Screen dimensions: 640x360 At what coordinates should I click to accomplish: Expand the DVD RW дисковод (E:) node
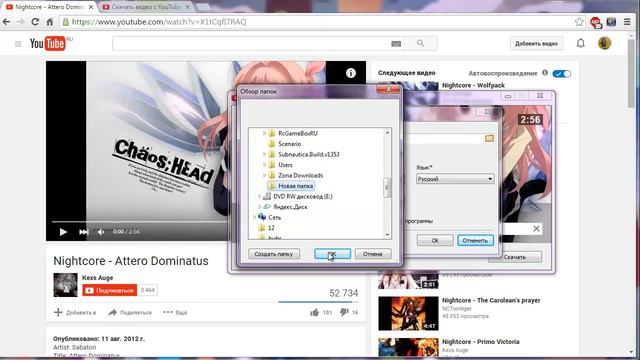[260, 197]
